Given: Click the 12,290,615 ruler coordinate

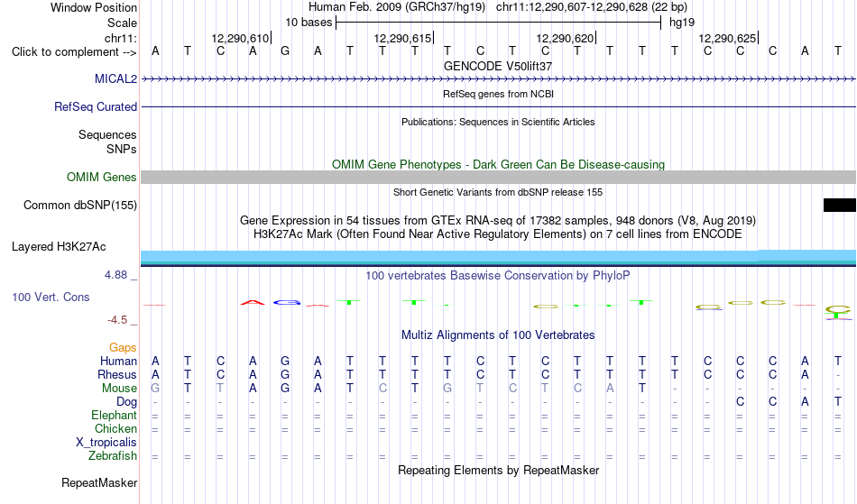Looking at the screenshot, I should click(402, 38).
